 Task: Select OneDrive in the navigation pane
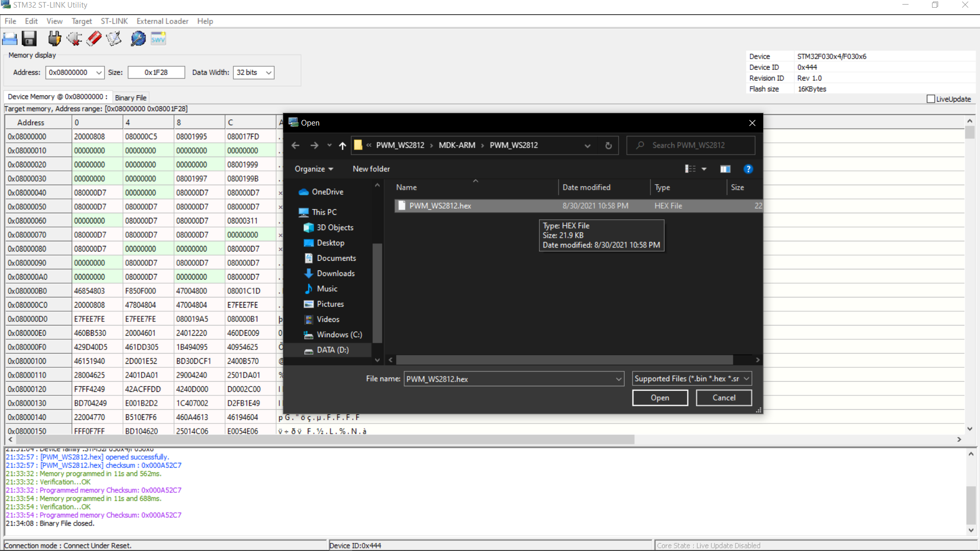coord(327,192)
